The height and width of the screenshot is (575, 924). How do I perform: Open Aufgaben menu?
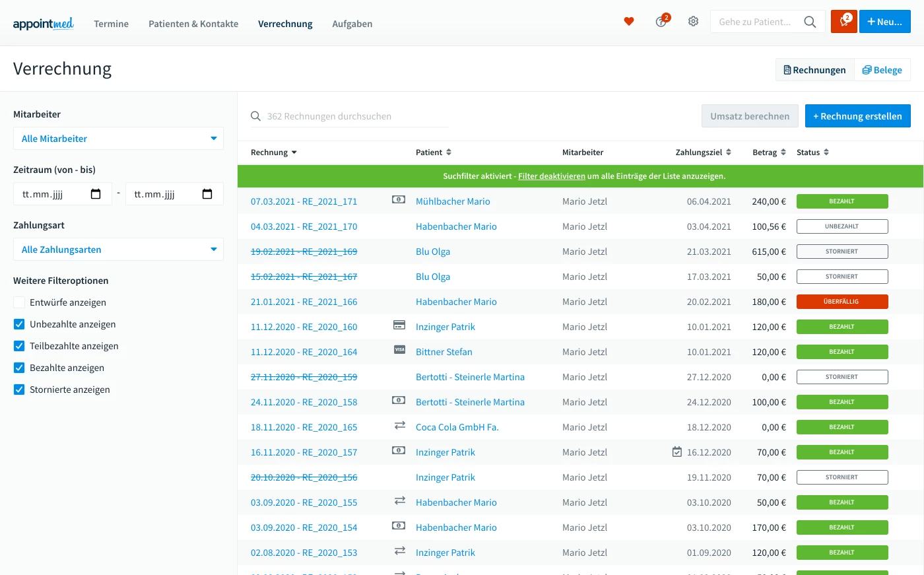click(352, 24)
